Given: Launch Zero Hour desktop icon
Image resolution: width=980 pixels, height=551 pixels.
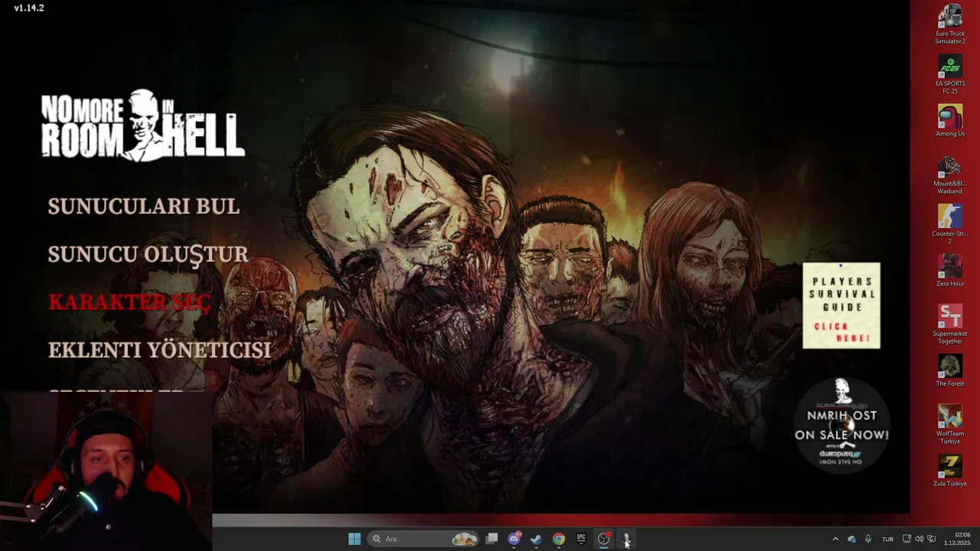Looking at the screenshot, I should tap(950, 271).
